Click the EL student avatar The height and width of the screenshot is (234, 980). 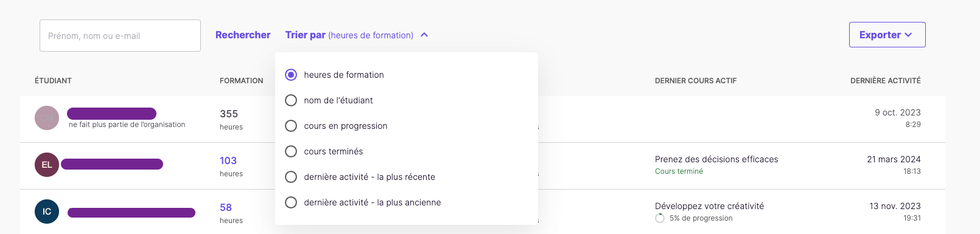[47, 165]
